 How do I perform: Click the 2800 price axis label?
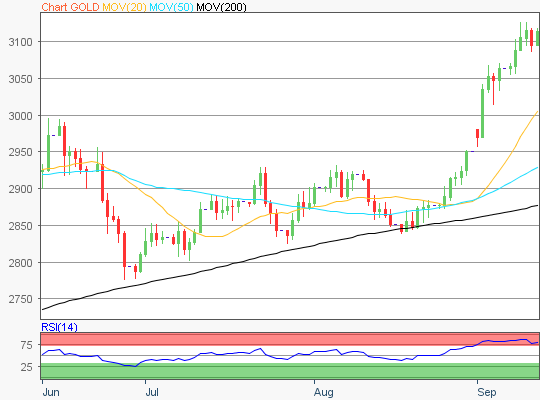pos(20,263)
